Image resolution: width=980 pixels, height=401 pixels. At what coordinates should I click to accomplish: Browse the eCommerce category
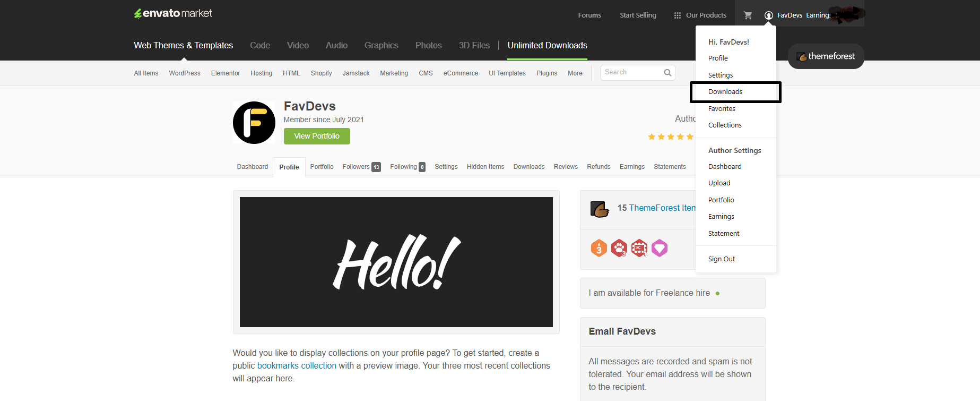coord(461,73)
